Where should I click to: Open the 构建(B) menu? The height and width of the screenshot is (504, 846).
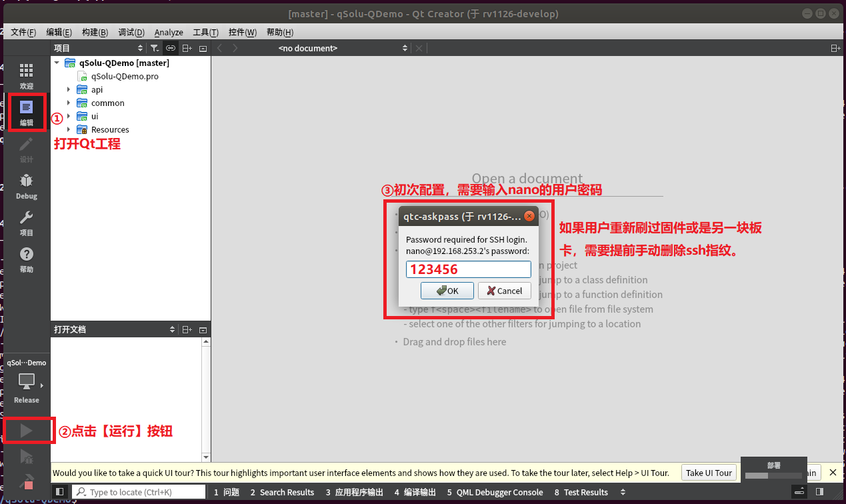(95, 32)
